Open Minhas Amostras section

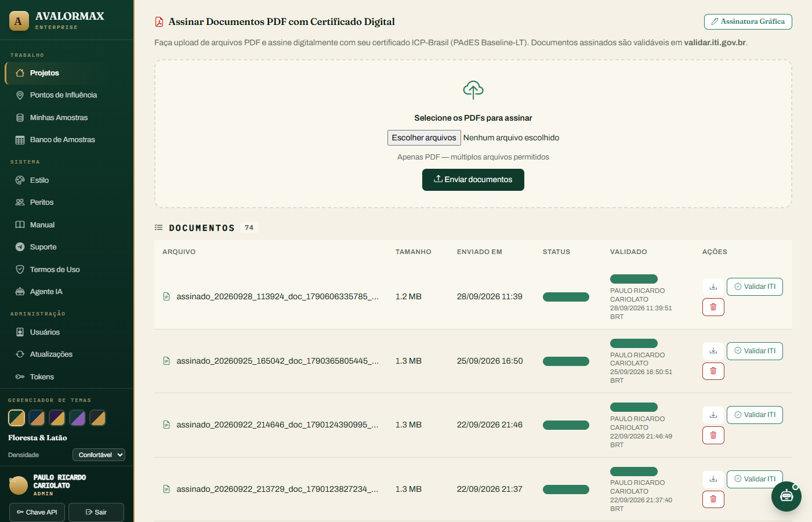pyautogui.click(x=67, y=118)
